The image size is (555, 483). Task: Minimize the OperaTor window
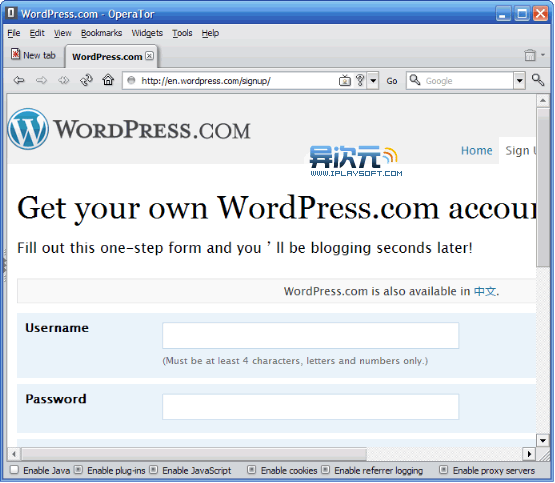click(x=503, y=14)
